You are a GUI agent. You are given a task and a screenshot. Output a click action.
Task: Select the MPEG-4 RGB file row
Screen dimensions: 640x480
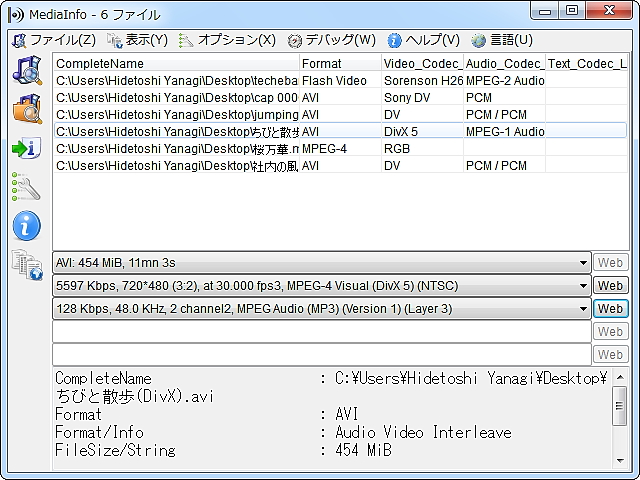click(340, 149)
